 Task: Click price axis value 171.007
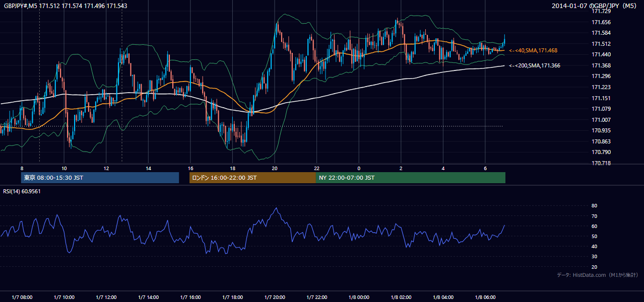point(601,120)
